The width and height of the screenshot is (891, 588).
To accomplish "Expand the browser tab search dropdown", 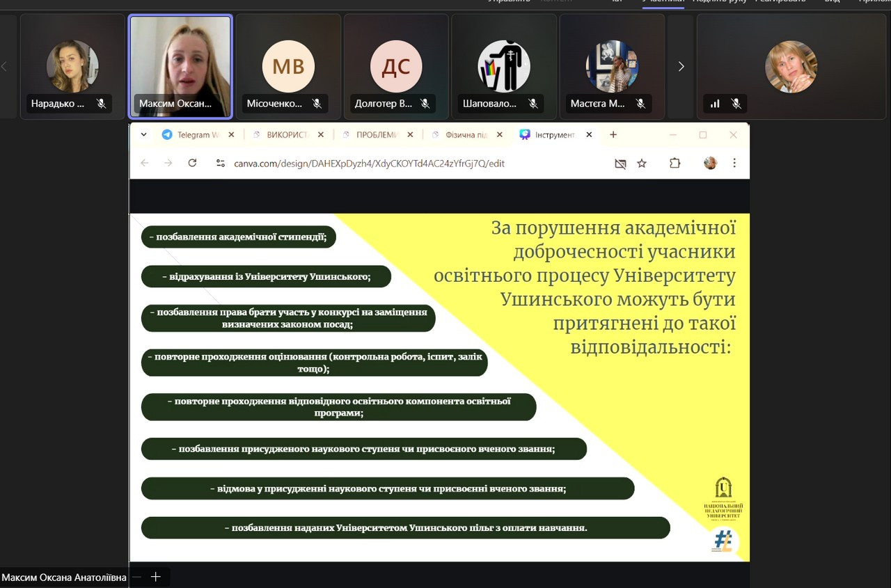I will 144,134.
